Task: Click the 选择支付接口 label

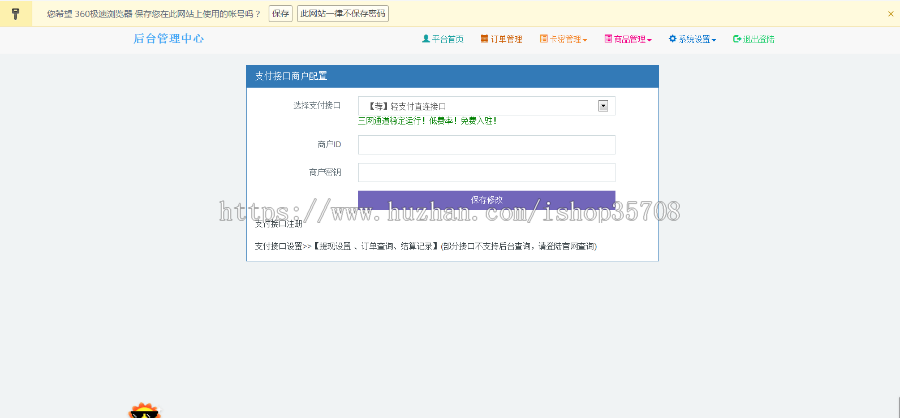Action: 317,105
